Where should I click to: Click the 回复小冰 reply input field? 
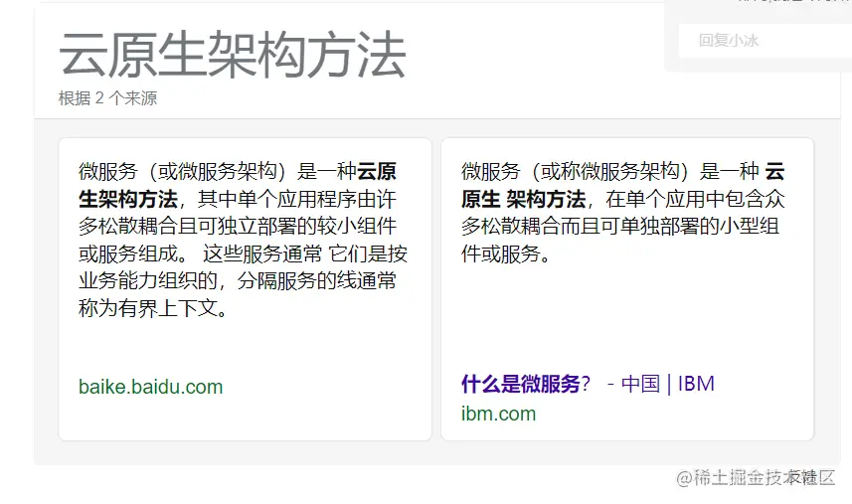[x=766, y=40]
